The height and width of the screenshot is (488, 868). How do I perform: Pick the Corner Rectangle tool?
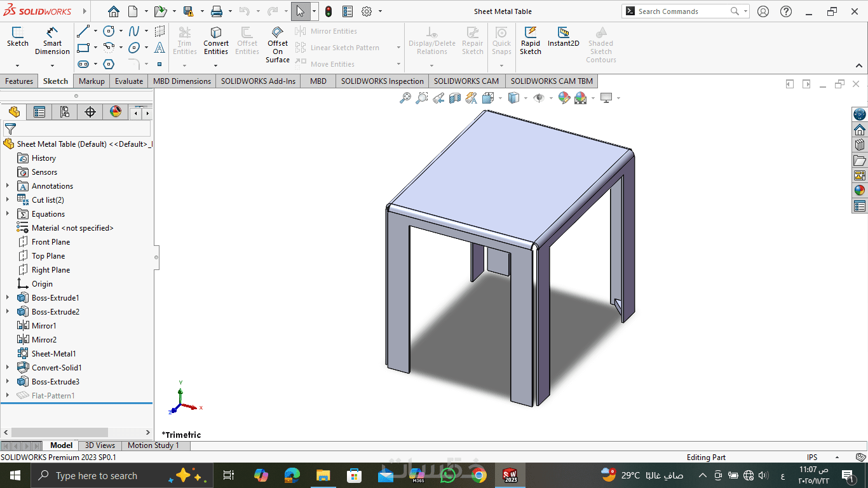click(x=83, y=48)
